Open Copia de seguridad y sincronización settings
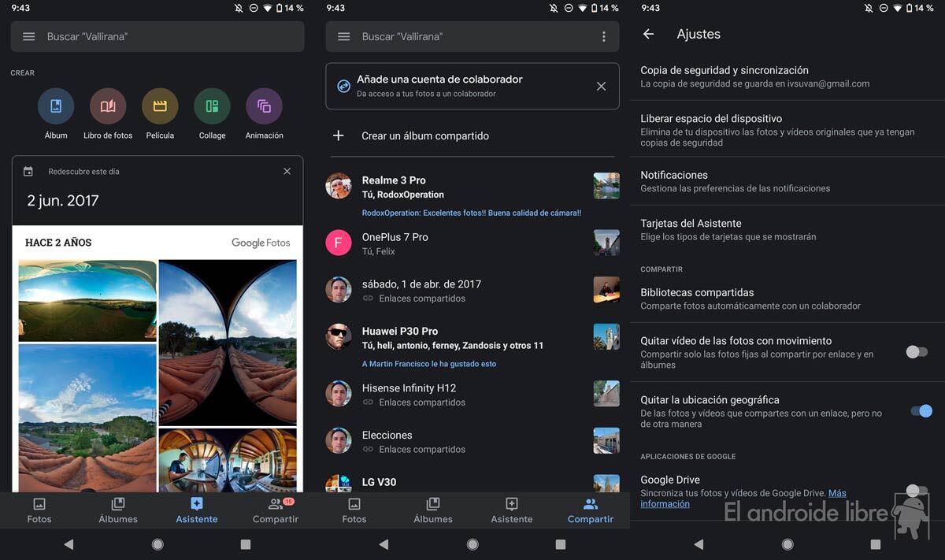The image size is (945, 560). [787, 76]
